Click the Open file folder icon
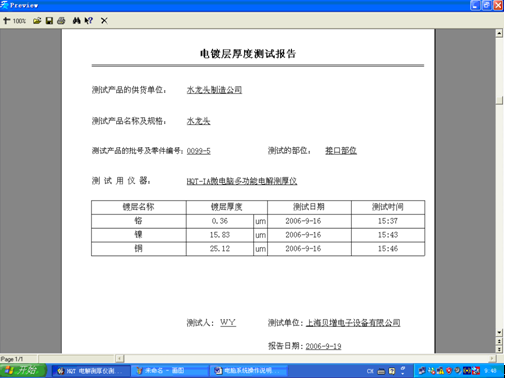Viewport: 505px width, 379px height. click(x=37, y=21)
